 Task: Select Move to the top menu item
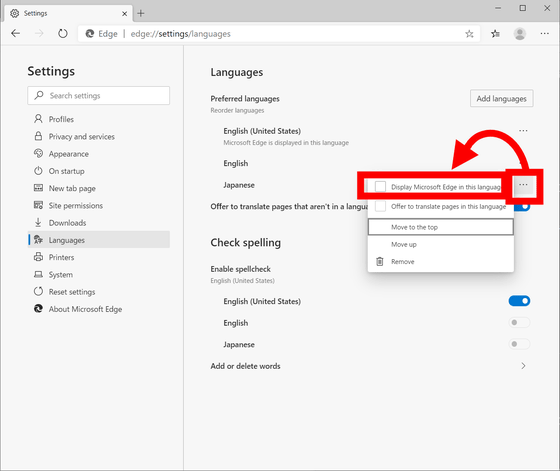(x=441, y=227)
